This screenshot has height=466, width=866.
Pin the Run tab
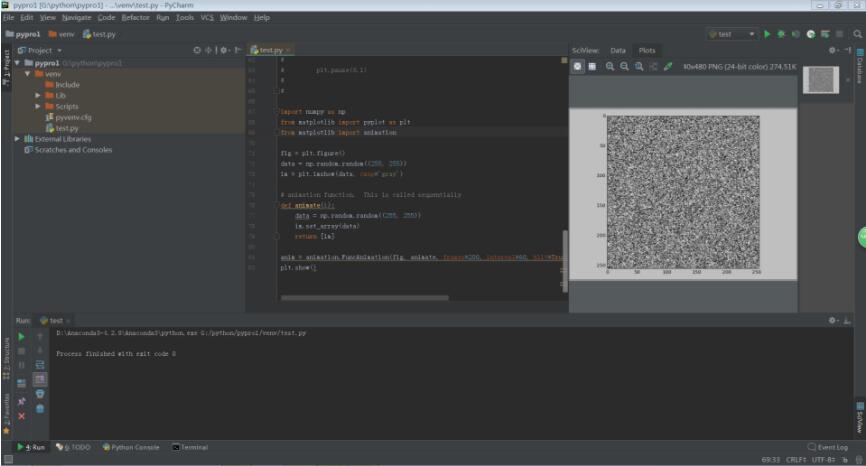pyautogui.click(x=22, y=401)
